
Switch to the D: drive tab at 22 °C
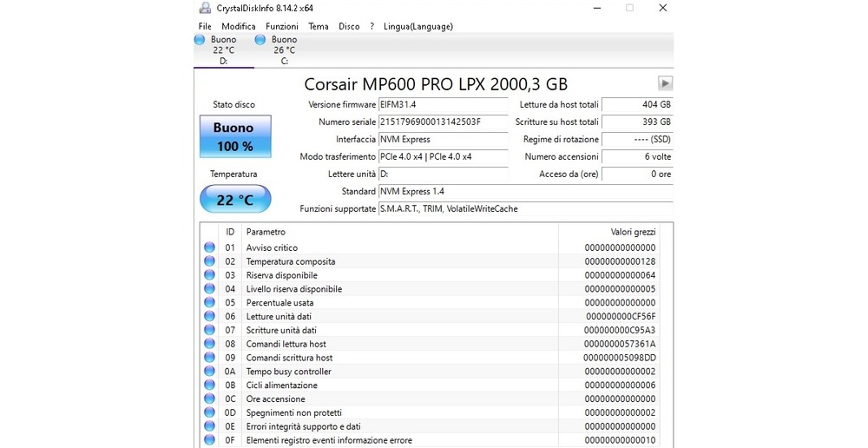coord(224,49)
